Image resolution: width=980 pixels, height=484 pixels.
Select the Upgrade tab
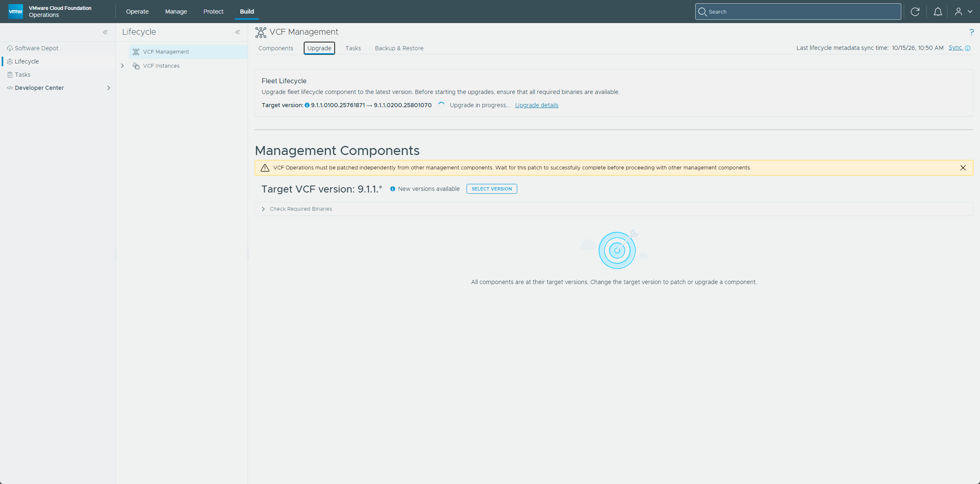319,48
